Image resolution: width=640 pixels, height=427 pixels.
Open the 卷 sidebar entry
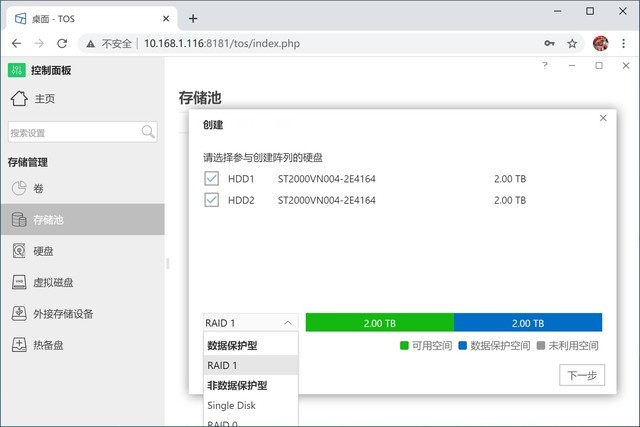click(82, 188)
